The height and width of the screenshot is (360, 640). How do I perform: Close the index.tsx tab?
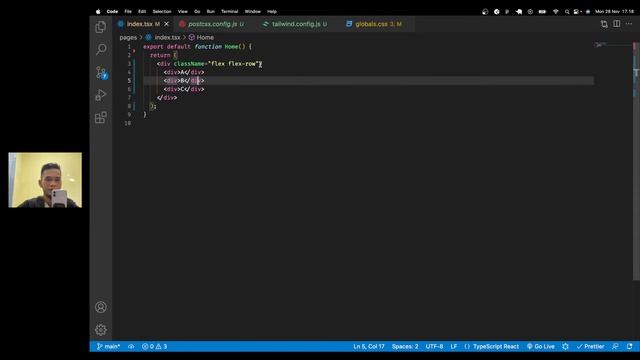[167, 24]
